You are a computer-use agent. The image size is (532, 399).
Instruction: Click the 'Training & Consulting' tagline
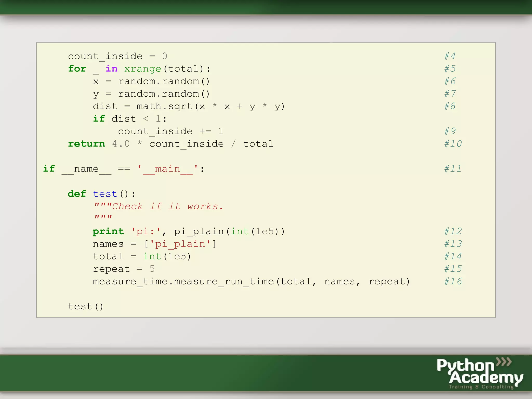pos(481,387)
